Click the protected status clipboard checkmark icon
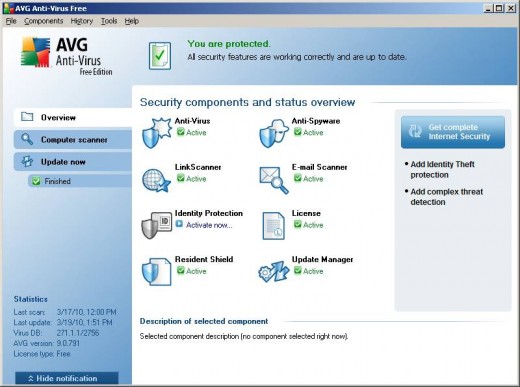 tap(160, 56)
